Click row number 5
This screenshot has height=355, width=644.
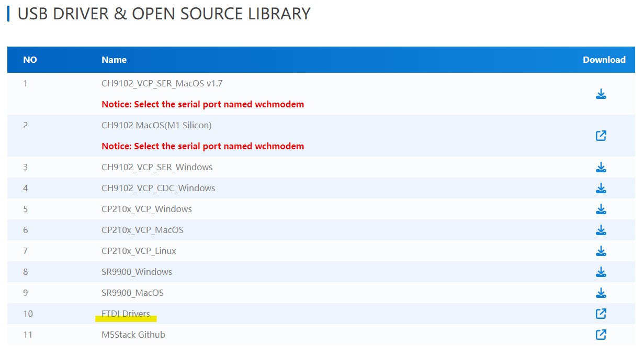[x=26, y=209]
